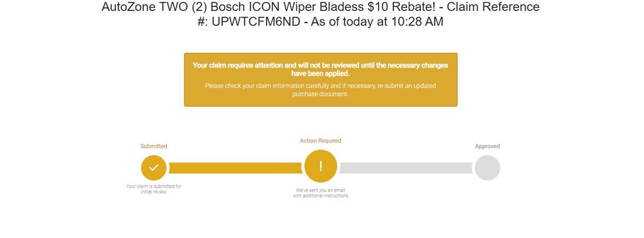Click 'We've sent you an email' caption
The image size is (644, 238).
click(321, 190)
